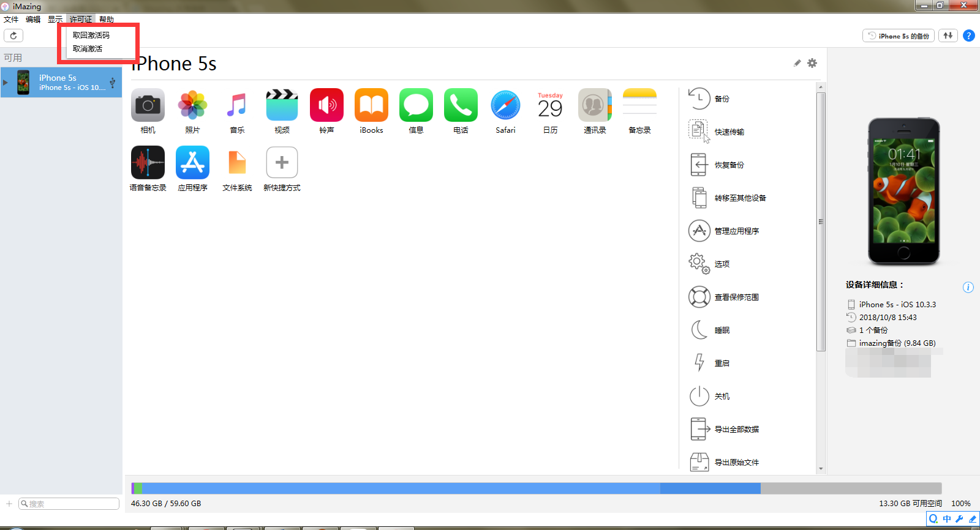Image resolution: width=980 pixels, height=530 pixels.
Task: Open the 应用程序 (Apps) icon
Action: click(x=192, y=163)
